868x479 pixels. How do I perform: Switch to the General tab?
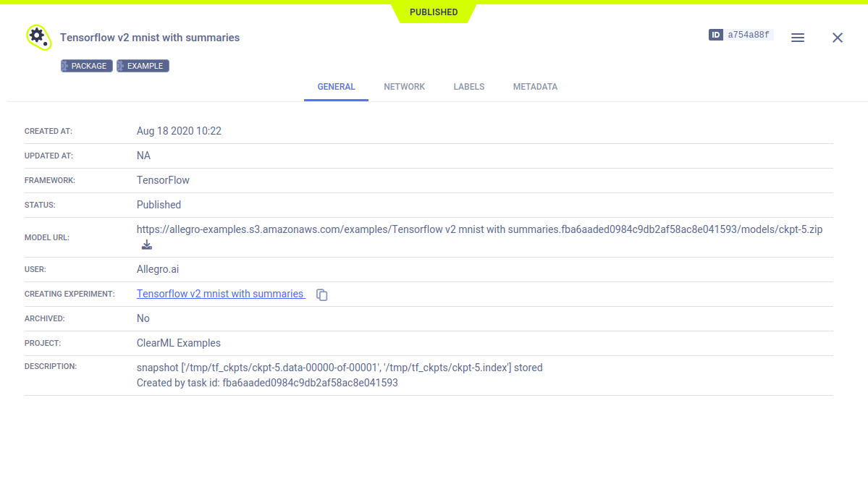(x=336, y=87)
